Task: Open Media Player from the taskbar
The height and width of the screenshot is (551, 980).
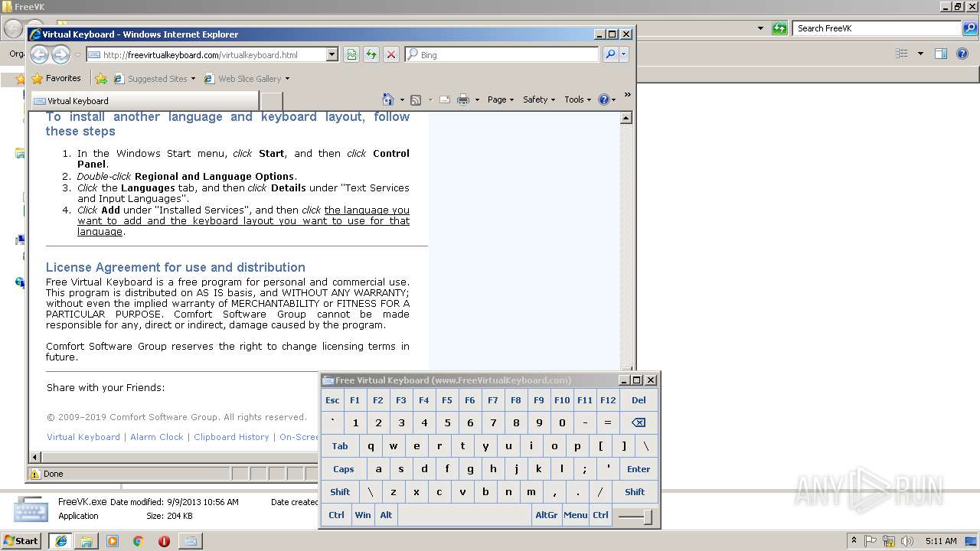Action: pyautogui.click(x=113, y=541)
